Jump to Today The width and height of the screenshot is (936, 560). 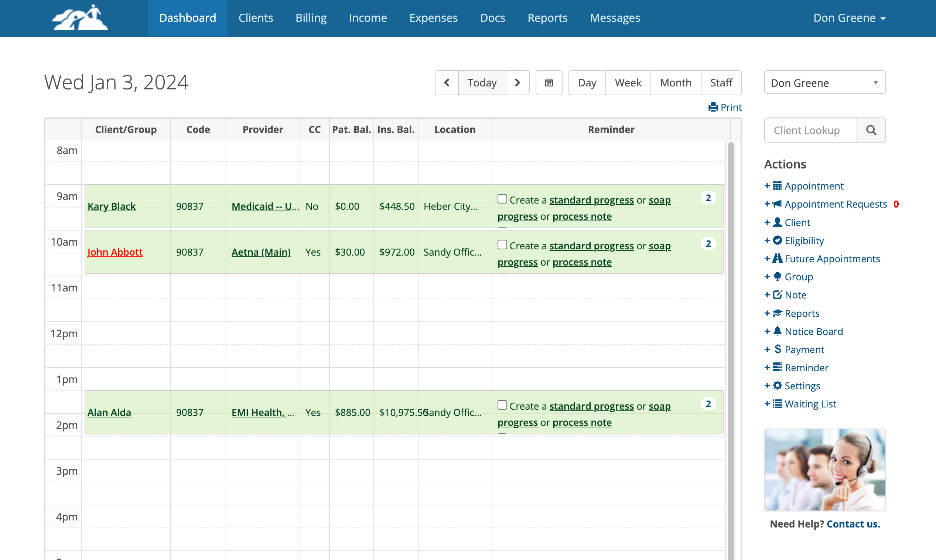pyautogui.click(x=482, y=83)
